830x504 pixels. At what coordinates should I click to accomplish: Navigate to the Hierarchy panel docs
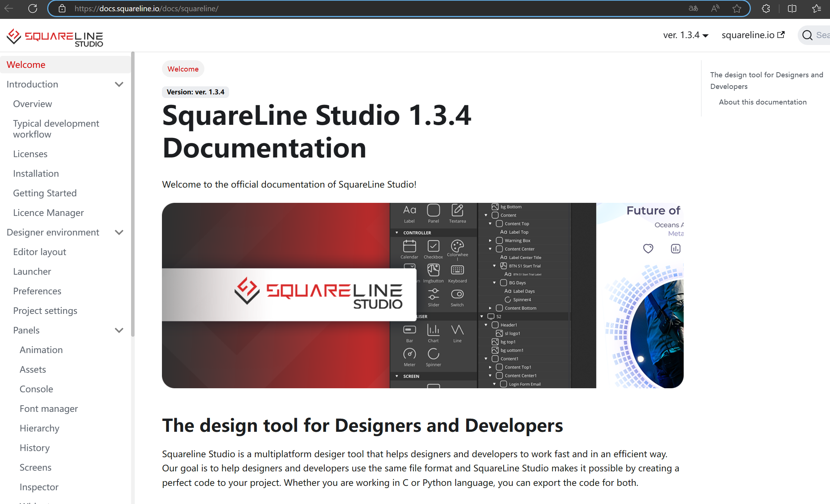point(40,428)
